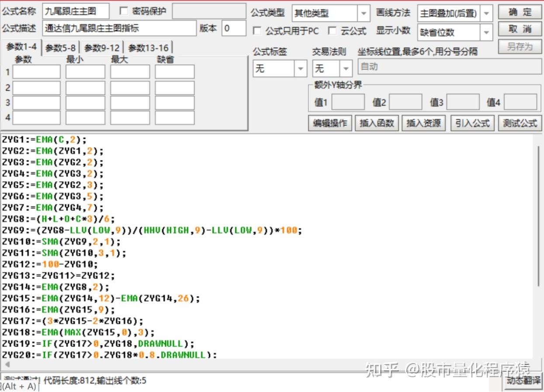Viewport: 544px width, 392px height.
Task: Click the 插入资源 button
Action: click(424, 123)
